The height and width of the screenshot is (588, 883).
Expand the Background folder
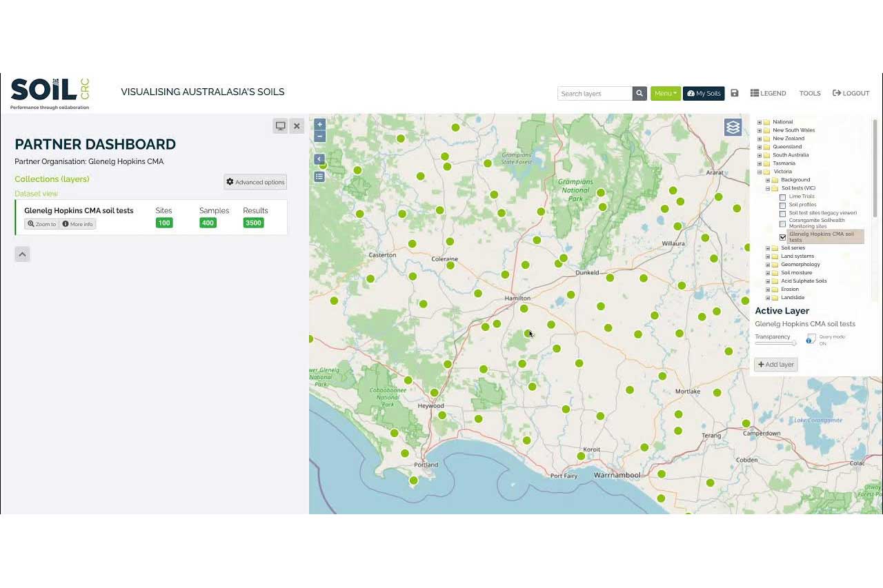pos(768,180)
